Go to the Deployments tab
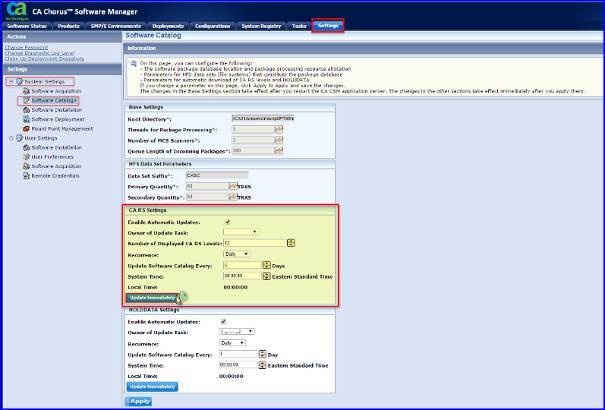The height and width of the screenshot is (410, 605). (x=168, y=26)
